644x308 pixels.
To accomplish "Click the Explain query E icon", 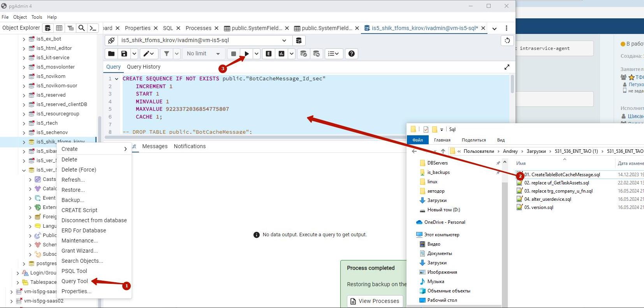I will point(269,54).
